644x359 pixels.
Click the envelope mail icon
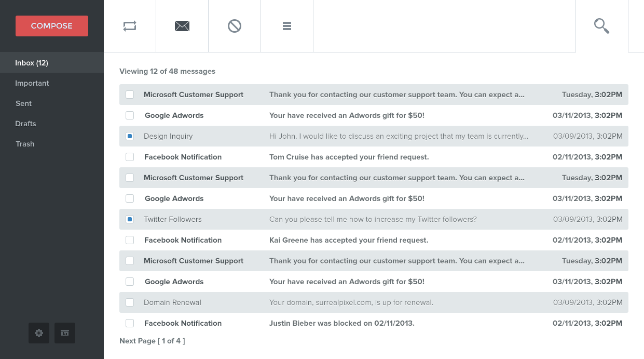(x=182, y=26)
